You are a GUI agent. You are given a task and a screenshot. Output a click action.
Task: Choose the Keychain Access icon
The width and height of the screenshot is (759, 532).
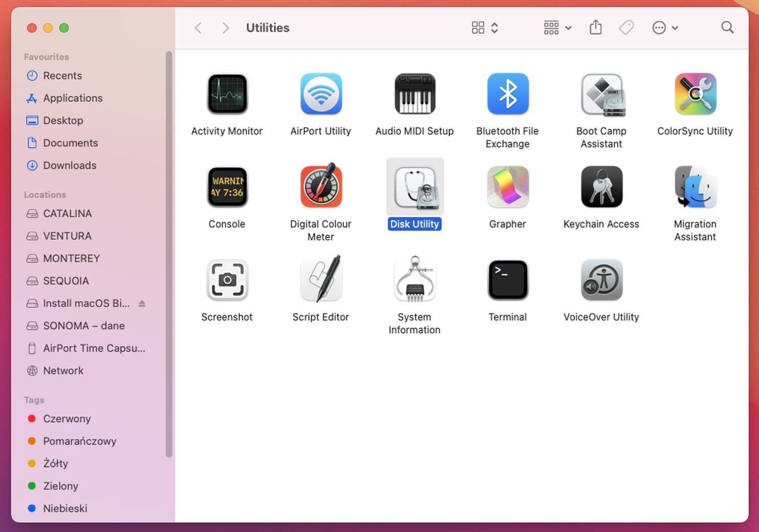click(x=602, y=187)
